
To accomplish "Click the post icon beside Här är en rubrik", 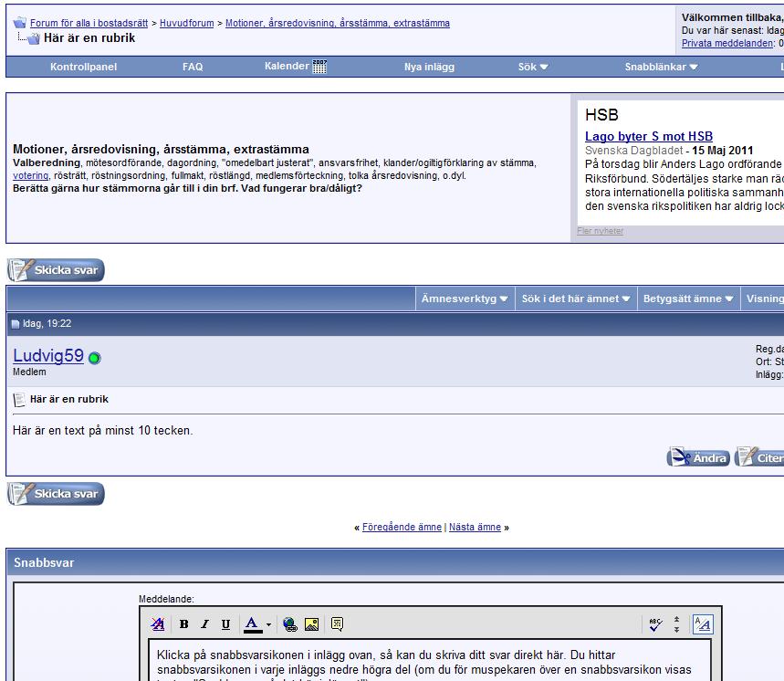I will tap(19, 400).
